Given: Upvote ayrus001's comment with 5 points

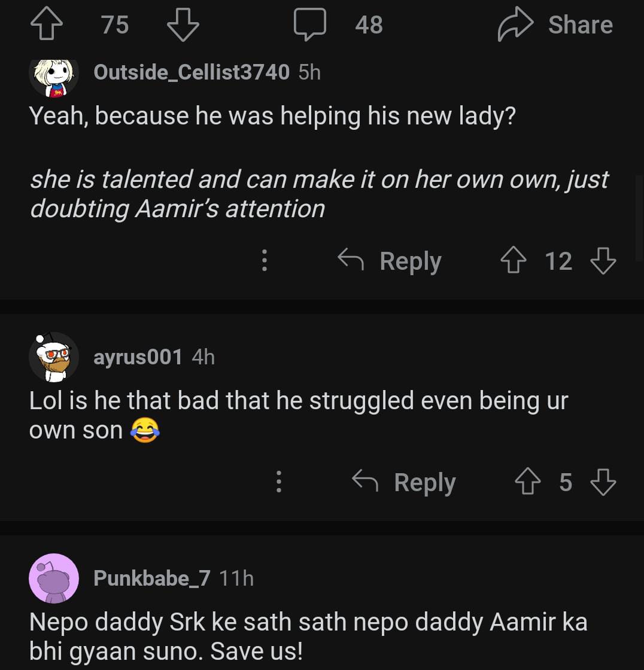Looking at the screenshot, I should (527, 483).
